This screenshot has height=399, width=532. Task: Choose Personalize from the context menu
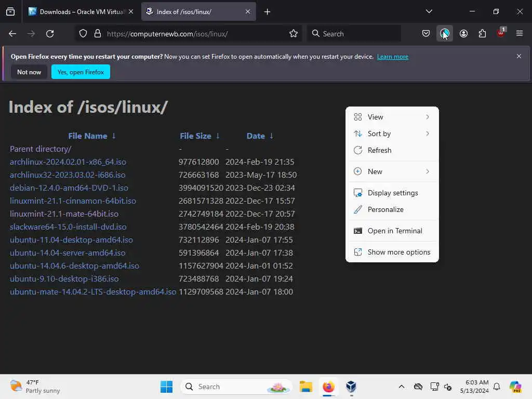point(392,210)
